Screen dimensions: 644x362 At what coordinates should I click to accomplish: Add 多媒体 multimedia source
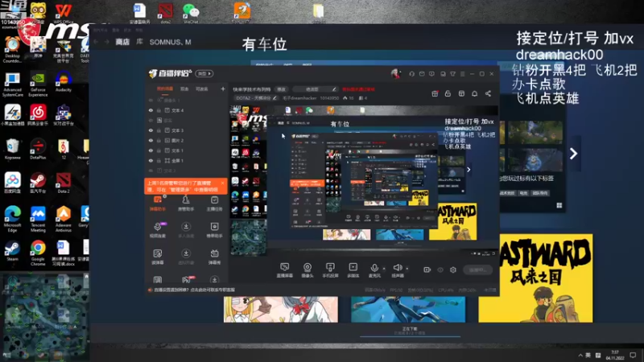353,270
